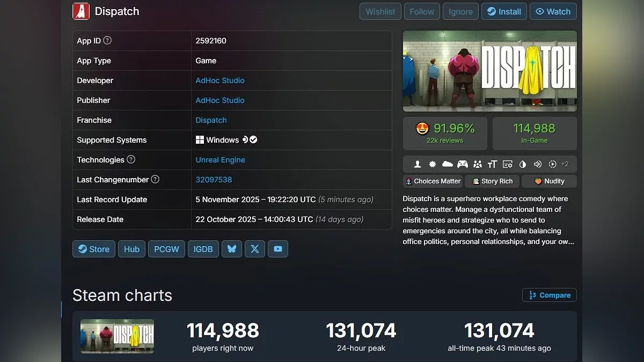
Task: Open the Choices Matter tag
Action: click(433, 181)
